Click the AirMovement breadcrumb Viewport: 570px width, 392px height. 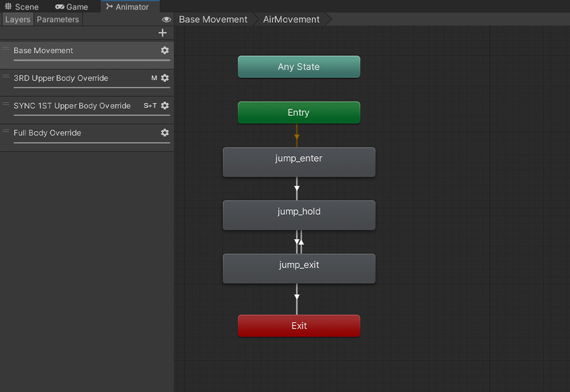(291, 19)
